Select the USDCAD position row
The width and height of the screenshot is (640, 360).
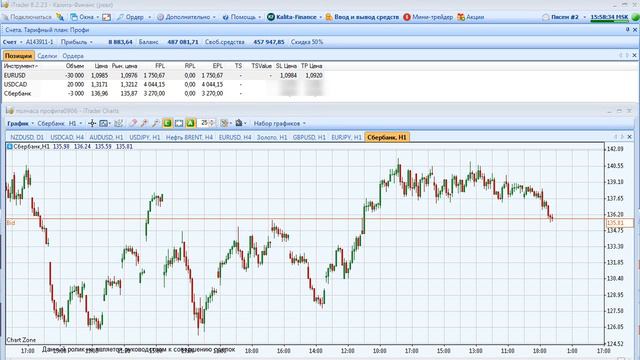coord(163,84)
